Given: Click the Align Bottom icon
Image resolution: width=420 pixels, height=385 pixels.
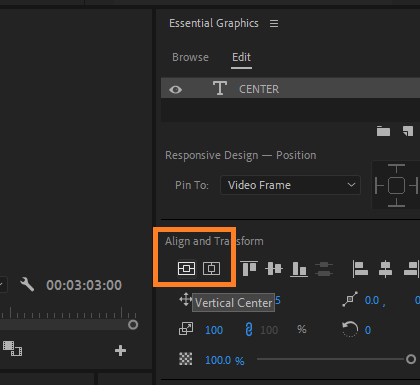Looking at the screenshot, I should (299, 269).
